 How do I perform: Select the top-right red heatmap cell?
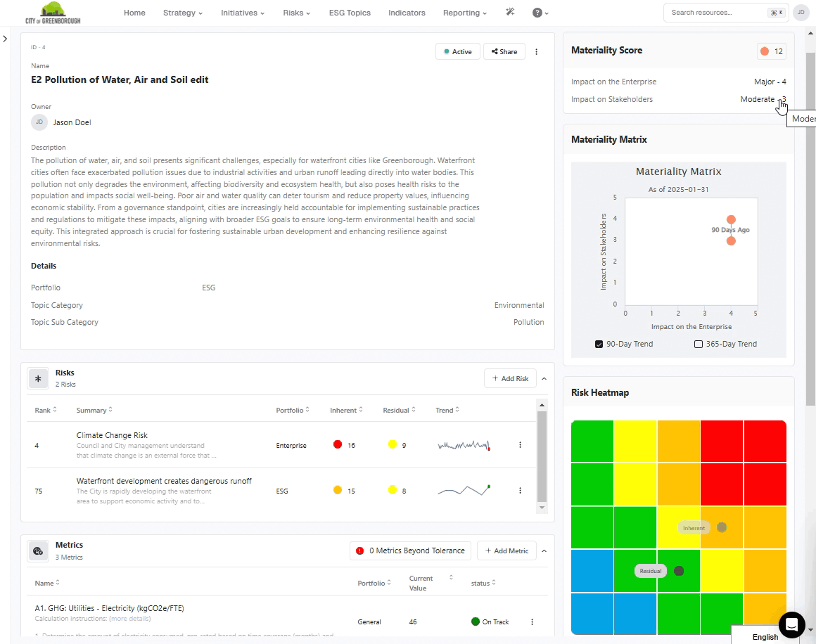765,442
